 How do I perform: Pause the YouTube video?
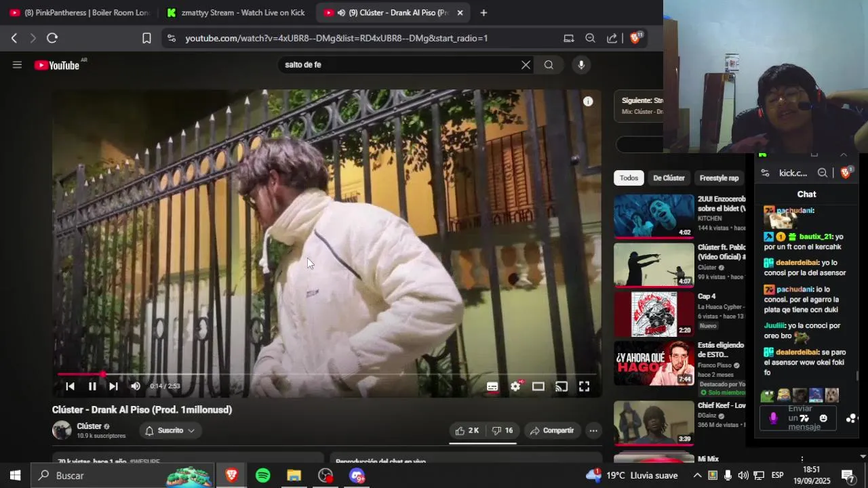point(92,386)
